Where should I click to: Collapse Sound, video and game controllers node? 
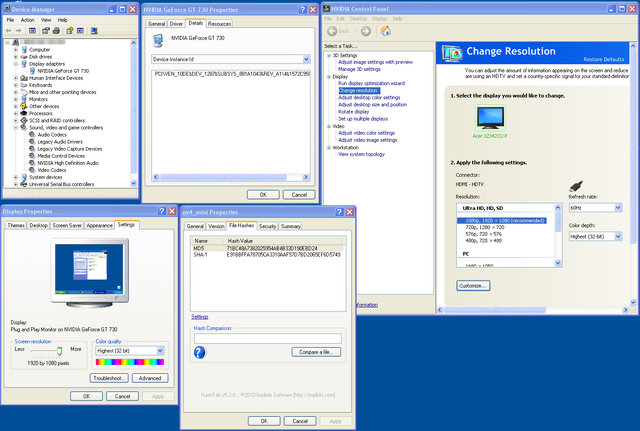(16, 127)
